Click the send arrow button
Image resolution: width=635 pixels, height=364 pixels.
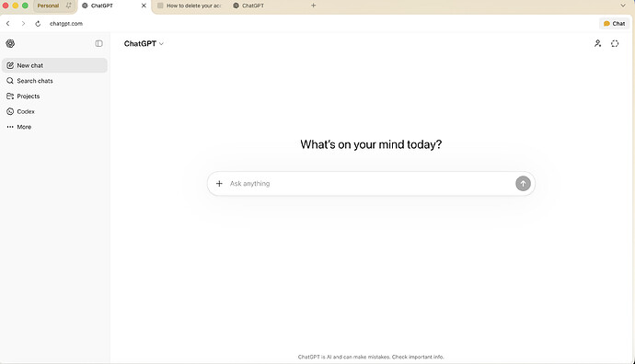tap(523, 184)
